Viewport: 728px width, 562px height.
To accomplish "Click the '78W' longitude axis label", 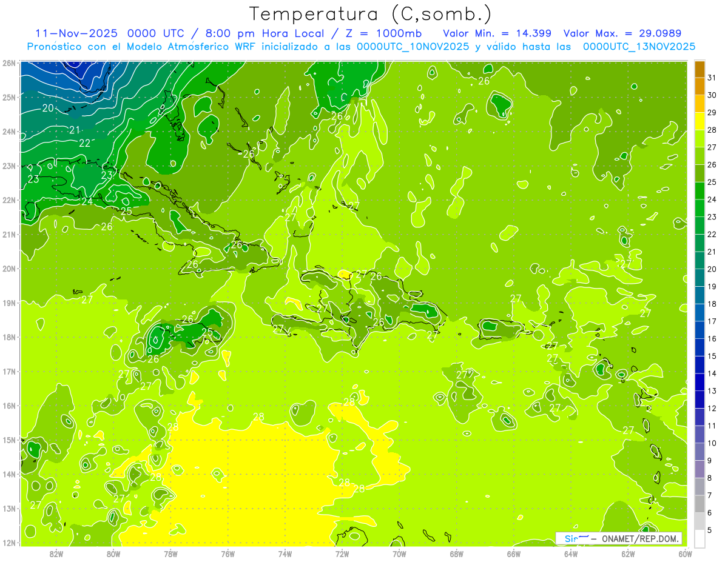I will tap(170, 553).
